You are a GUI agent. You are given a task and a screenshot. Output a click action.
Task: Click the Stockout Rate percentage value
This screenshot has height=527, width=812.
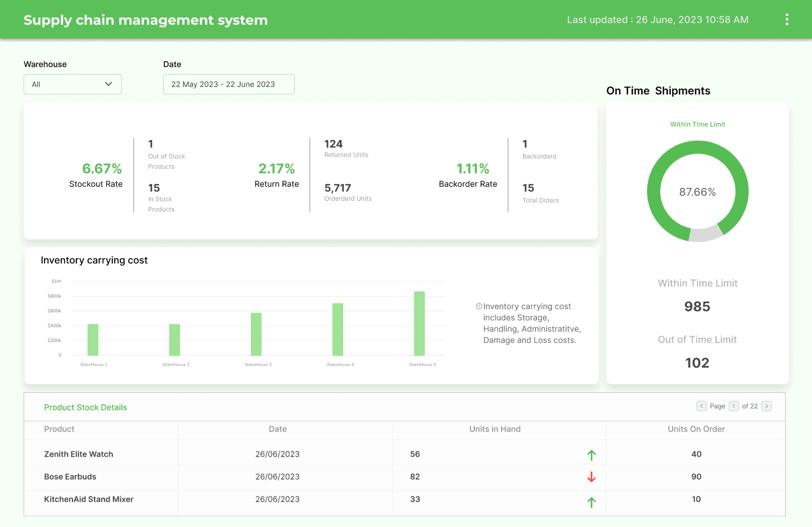[x=102, y=169]
